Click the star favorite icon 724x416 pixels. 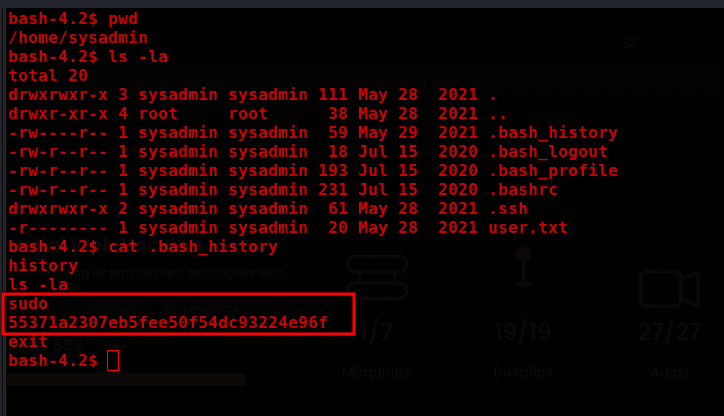[630, 42]
